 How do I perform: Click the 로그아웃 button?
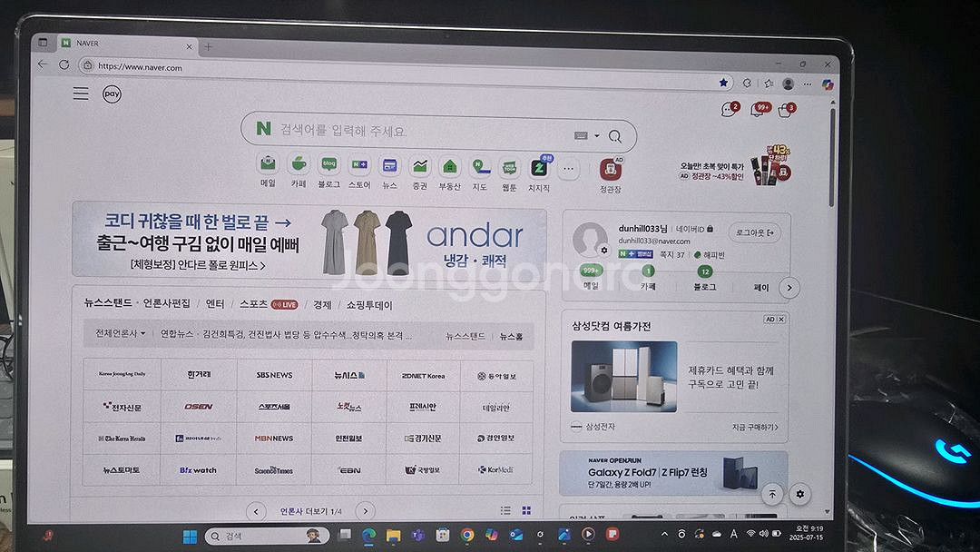click(754, 232)
